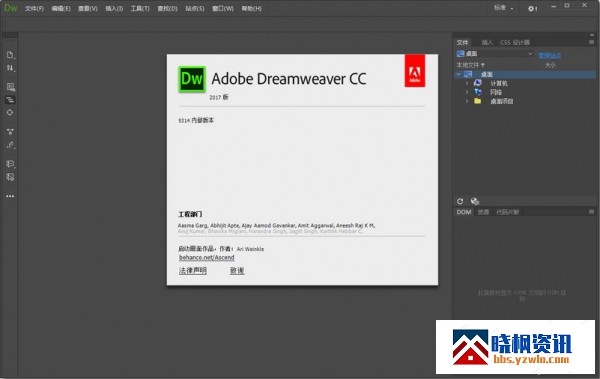Click the sync settings gear icon
The width and height of the screenshot is (600, 379).
coord(532,8)
